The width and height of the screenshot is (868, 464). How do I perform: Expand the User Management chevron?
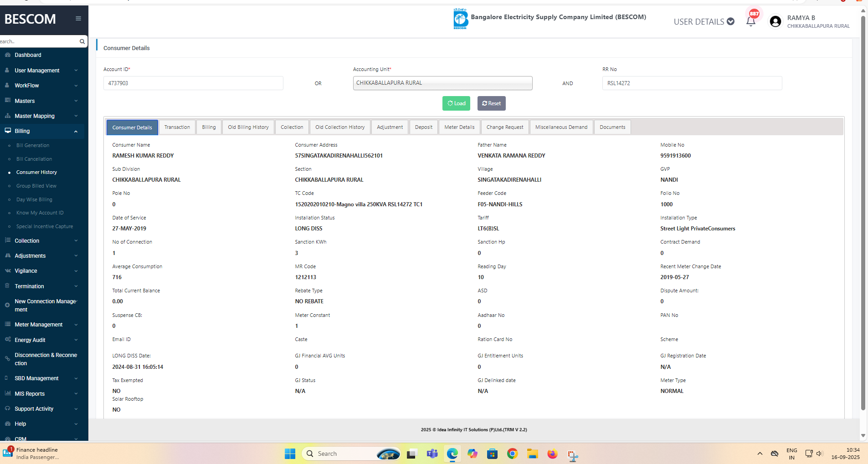coord(76,71)
